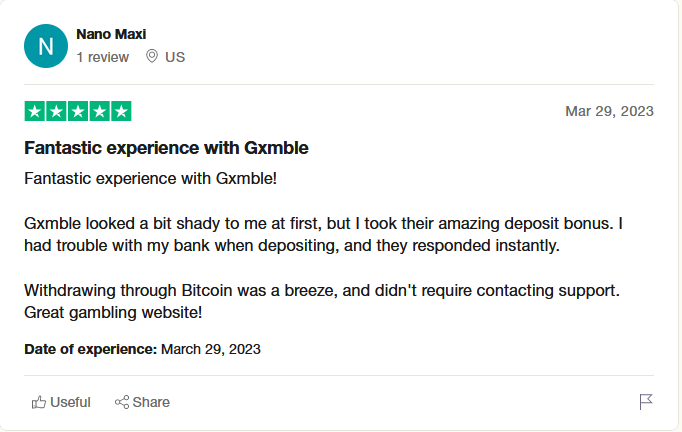Click the location pin icon beside US

[x=152, y=57]
